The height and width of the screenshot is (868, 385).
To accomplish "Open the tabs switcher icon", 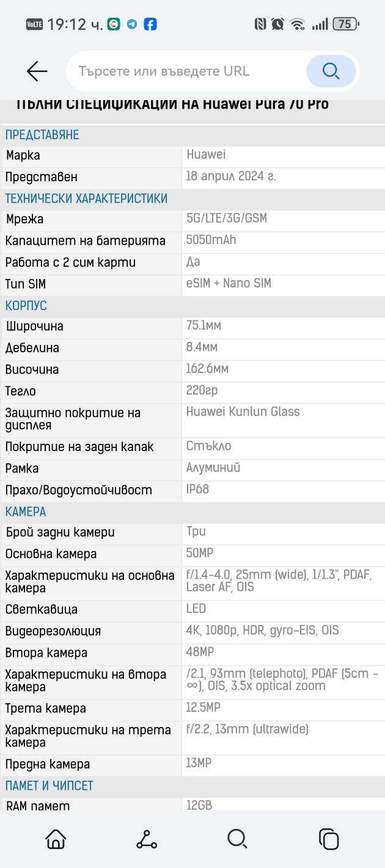I will pos(328,839).
